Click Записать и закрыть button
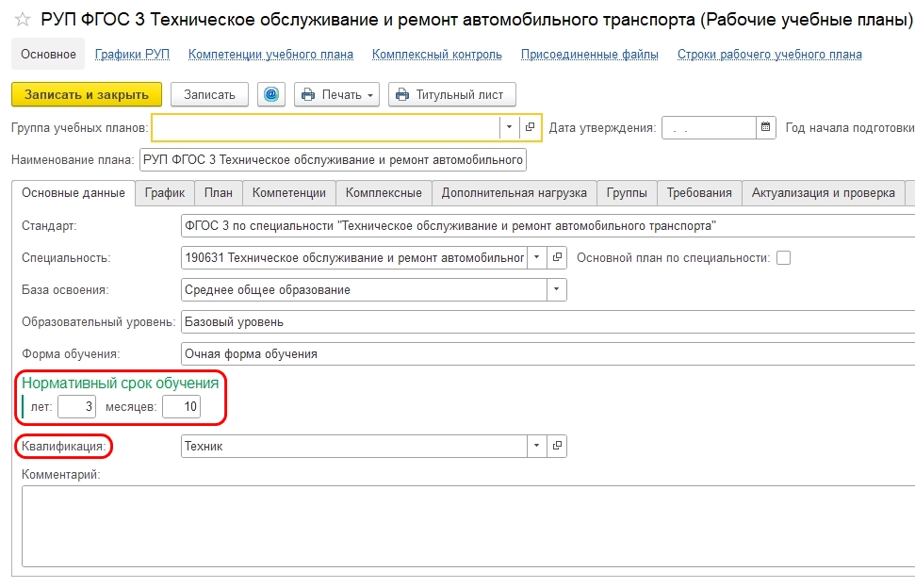The width and height of the screenshot is (915, 588). pyautogui.click(x=87, y=94)
